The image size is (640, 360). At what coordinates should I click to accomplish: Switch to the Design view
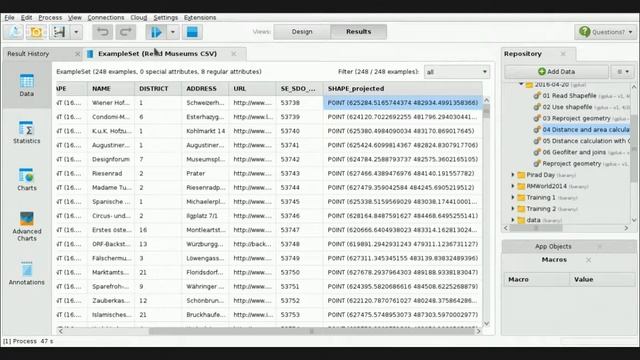pyautogui.click(x=302, y=31)
